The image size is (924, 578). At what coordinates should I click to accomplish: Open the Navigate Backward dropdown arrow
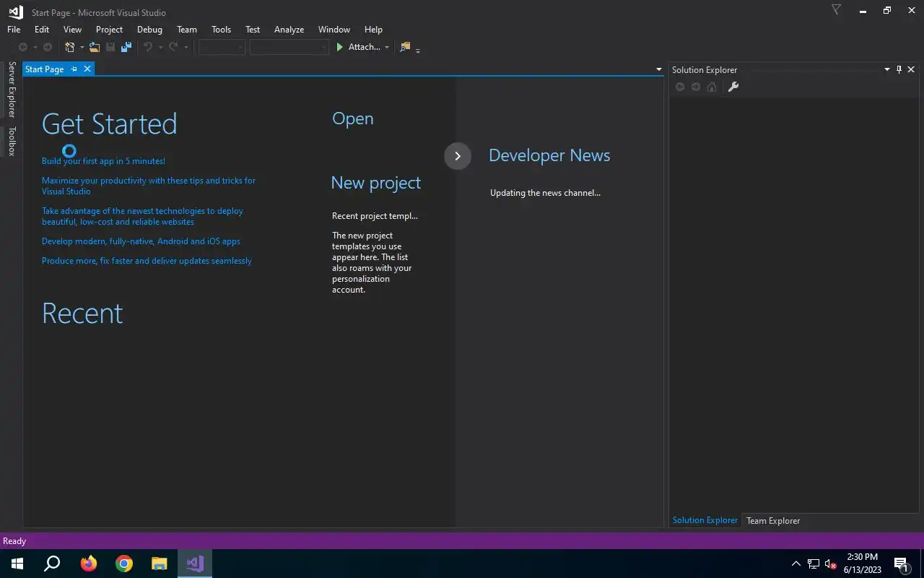click(35, 48)
